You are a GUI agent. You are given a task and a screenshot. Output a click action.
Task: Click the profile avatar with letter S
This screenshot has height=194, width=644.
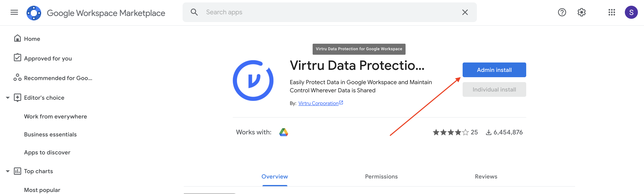(x=631, y=12)
